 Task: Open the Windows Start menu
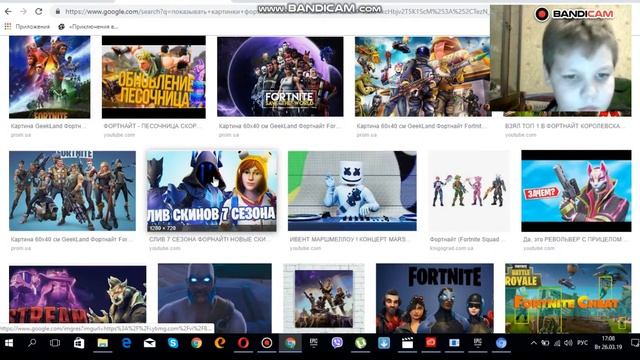pyautogui.click(x=9, y=343)
